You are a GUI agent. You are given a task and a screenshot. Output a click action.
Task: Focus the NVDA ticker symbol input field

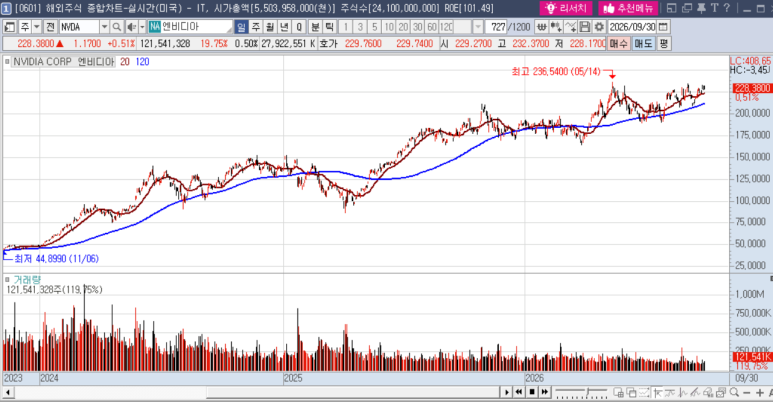click(x=79, y=27)
